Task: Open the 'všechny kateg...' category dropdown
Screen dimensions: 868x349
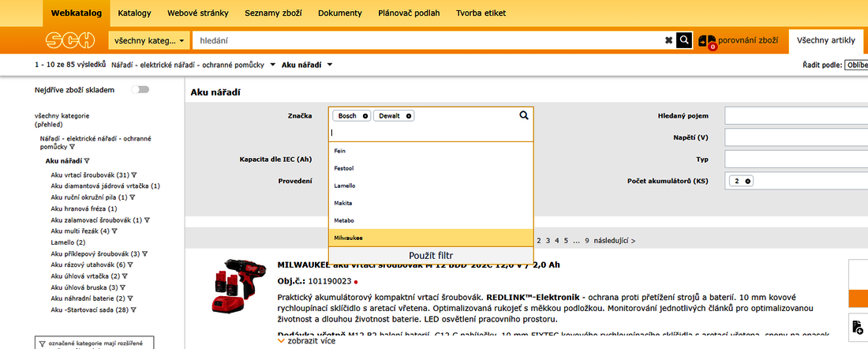Action: point(149,40)
